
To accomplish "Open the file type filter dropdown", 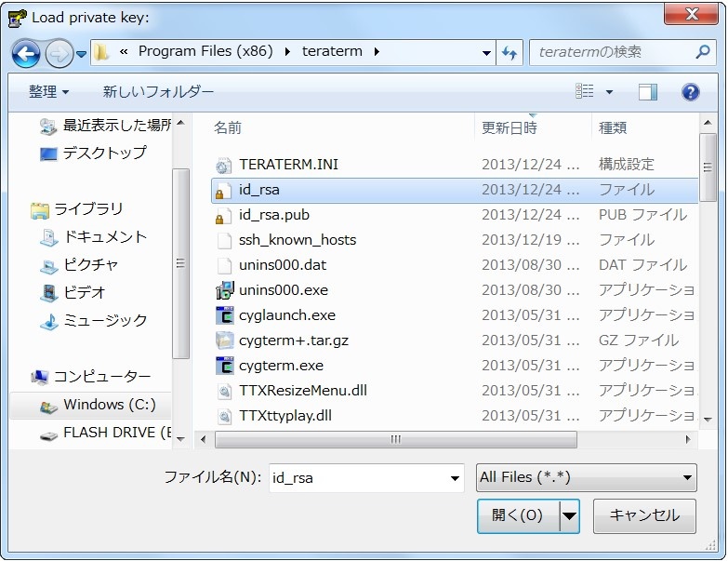I will [586, 477].
